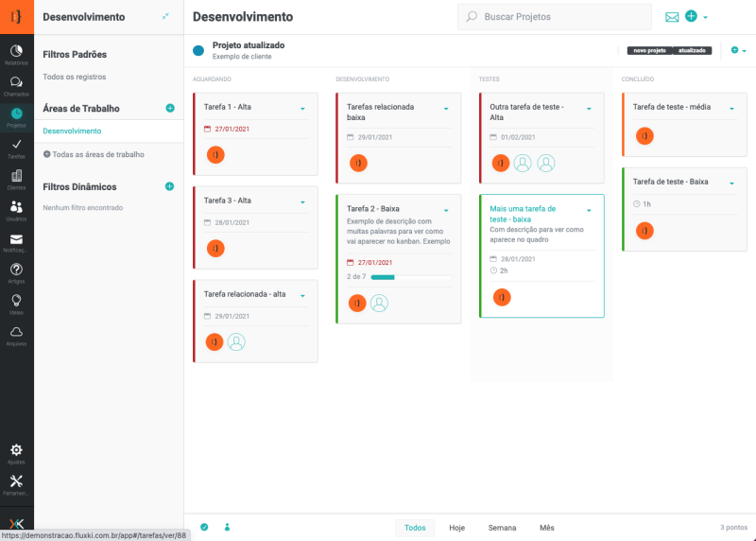The height and width of the screenshot is (541, 756).
Task: Toggle the completed-tasks check filter at bottom
Action: pyautogui.click(x=204, y=527)
